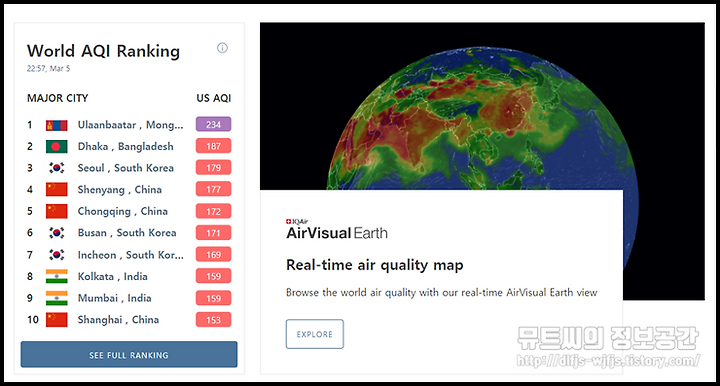Image resolution: width=720 pixels, height=386 pixels.
Task: Click the South Korea flag next to Incheon
Action: click(x=56, y=255)
